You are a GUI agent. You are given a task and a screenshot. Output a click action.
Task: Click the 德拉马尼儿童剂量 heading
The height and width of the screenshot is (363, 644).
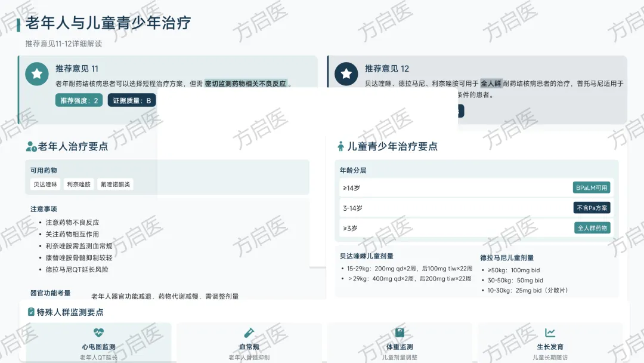coord(507,258)
